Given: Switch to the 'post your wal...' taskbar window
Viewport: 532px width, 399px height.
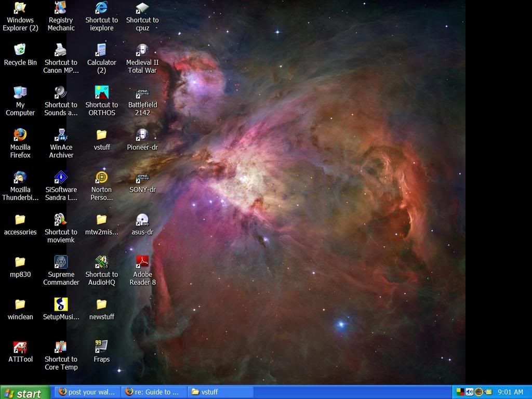Looking at the screenshot, I should pyautogui.click(x=86, y=392).
